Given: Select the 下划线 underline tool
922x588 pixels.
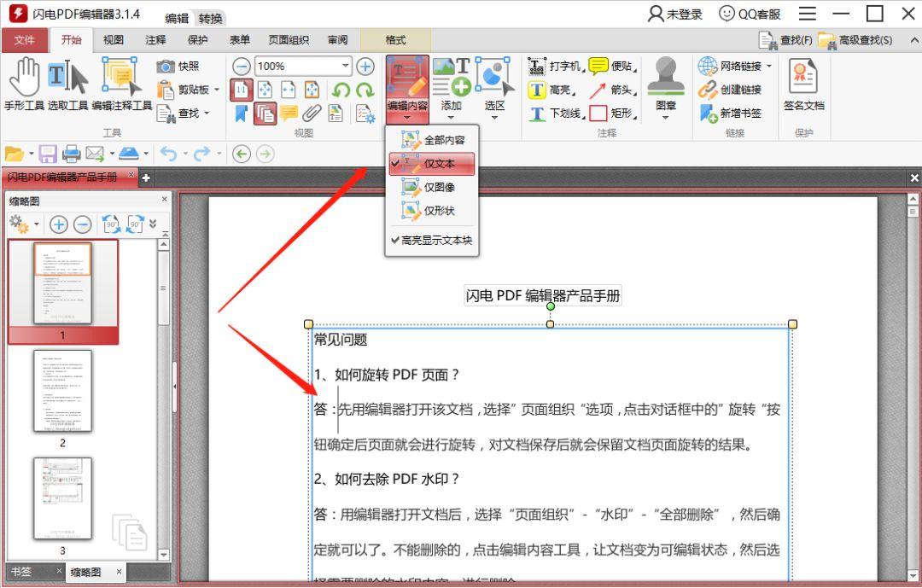Looking at the screenshot, I should click(556, 113).
